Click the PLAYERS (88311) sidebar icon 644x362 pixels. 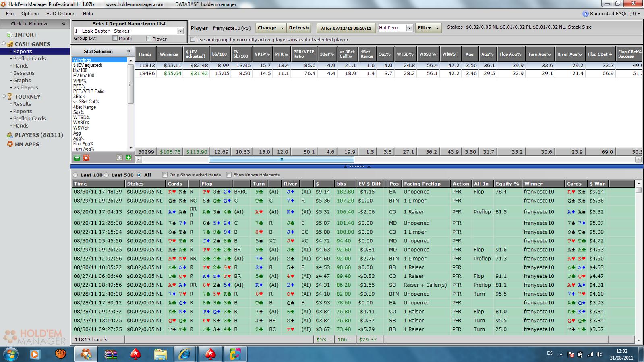pyautogui.click(x=10, y=135)
